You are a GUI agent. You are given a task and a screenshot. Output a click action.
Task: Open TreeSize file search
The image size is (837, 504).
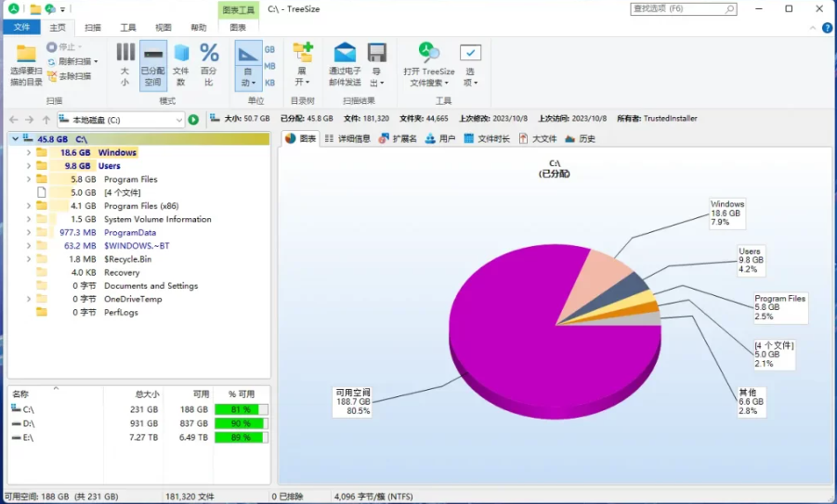point(428,65)
